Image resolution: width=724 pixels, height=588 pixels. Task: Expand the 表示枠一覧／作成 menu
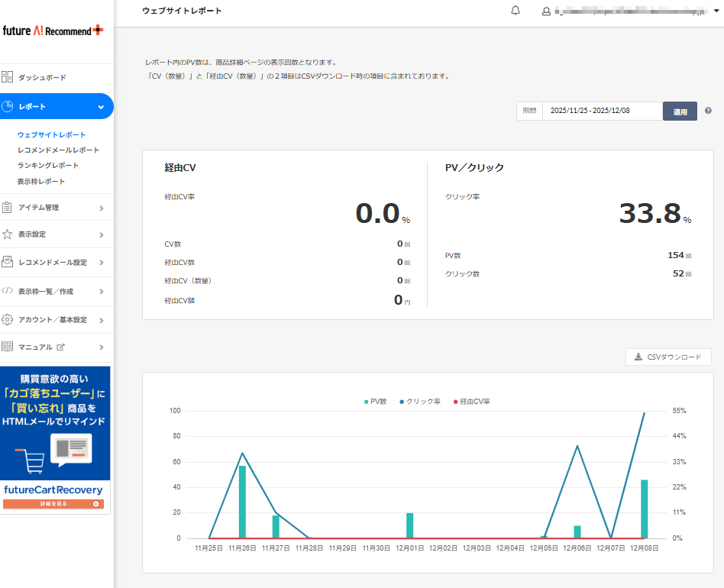tap(101, 291)
